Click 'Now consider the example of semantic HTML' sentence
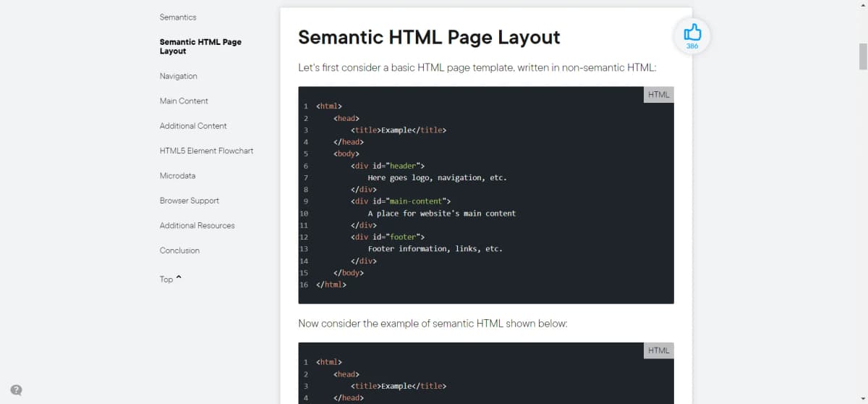This screenshot has width=868, height=404. (433, 324)
